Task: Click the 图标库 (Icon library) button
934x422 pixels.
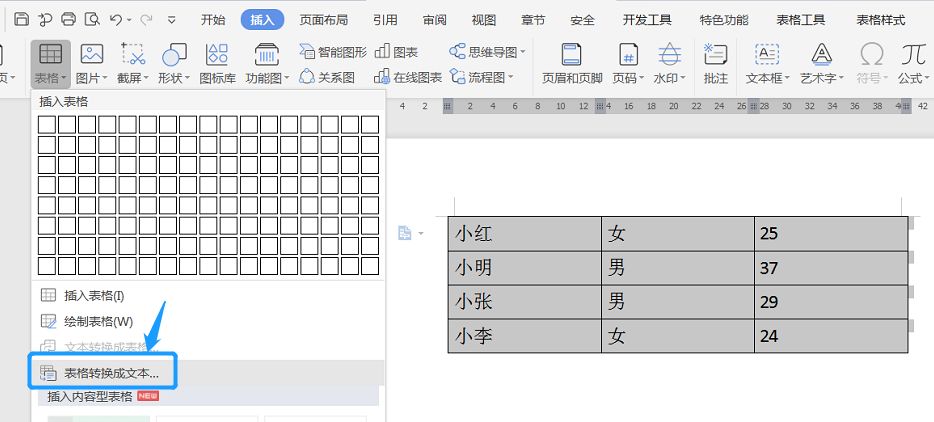Action: click(x=217, y=62)
